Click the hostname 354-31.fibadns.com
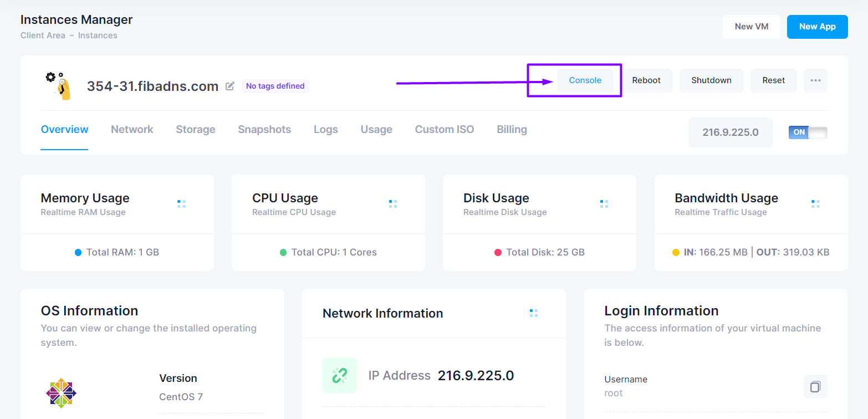 152,86
